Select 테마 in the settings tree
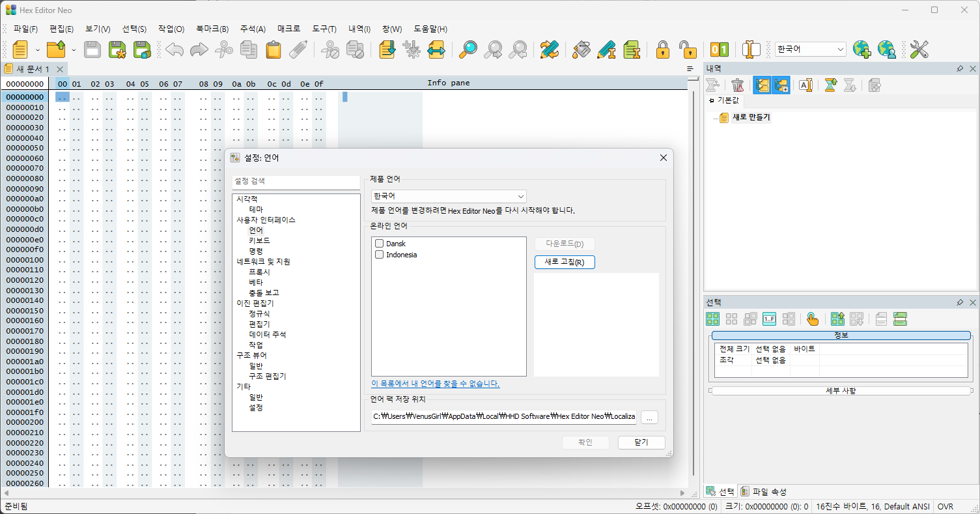 [256, 209]
